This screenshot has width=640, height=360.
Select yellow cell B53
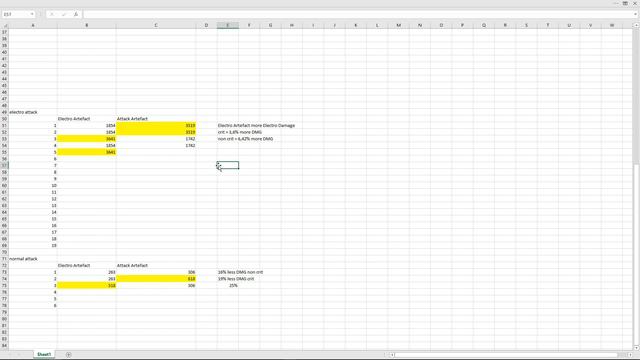(87, 139)
